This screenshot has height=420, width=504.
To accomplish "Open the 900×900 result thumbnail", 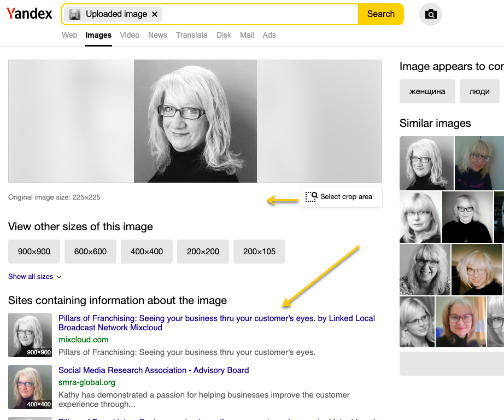I will click(30, 335).
